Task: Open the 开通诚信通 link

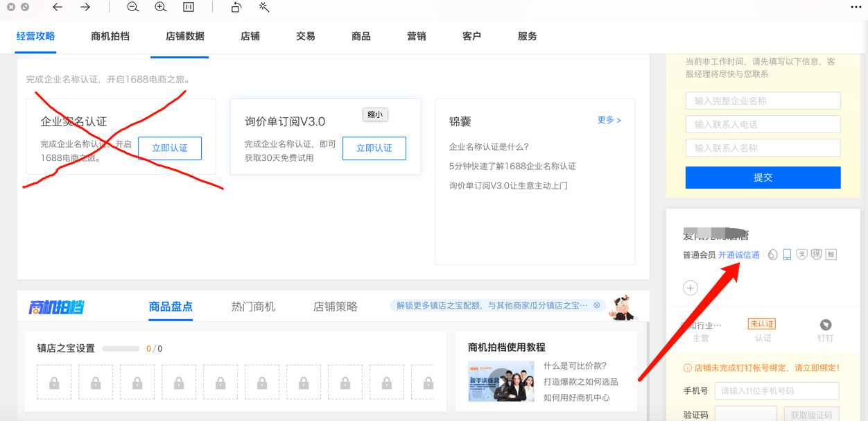Action: coord(739,255)
